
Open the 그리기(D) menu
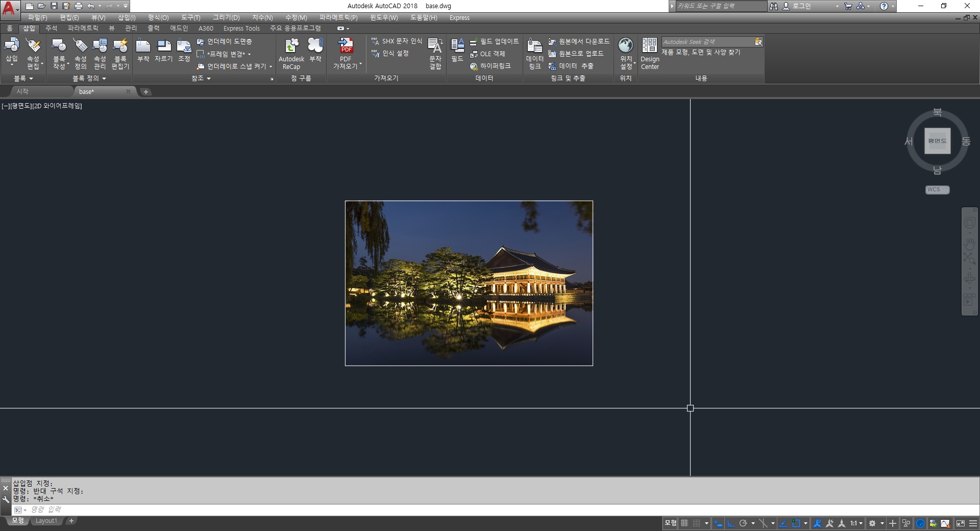226,18
